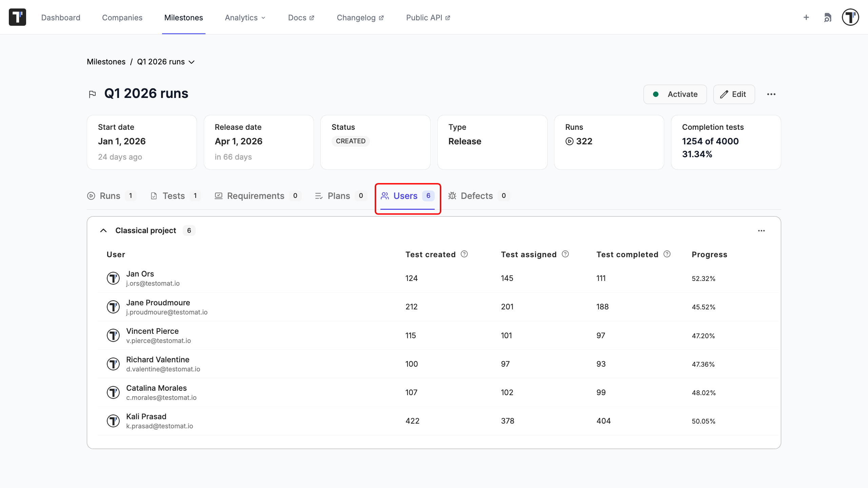868x488 pixels.
Task: Click the external link icon next to Changelog
Action: (381, 18)
